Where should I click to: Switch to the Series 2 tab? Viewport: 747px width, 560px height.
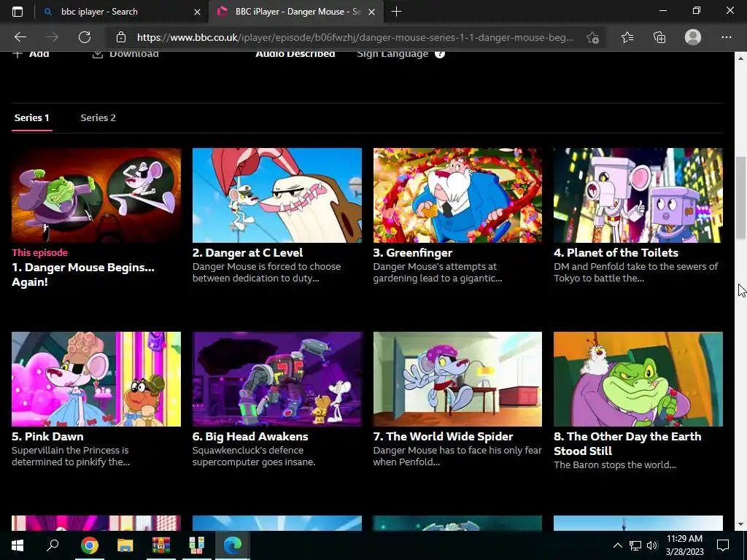tap(98, 117)
